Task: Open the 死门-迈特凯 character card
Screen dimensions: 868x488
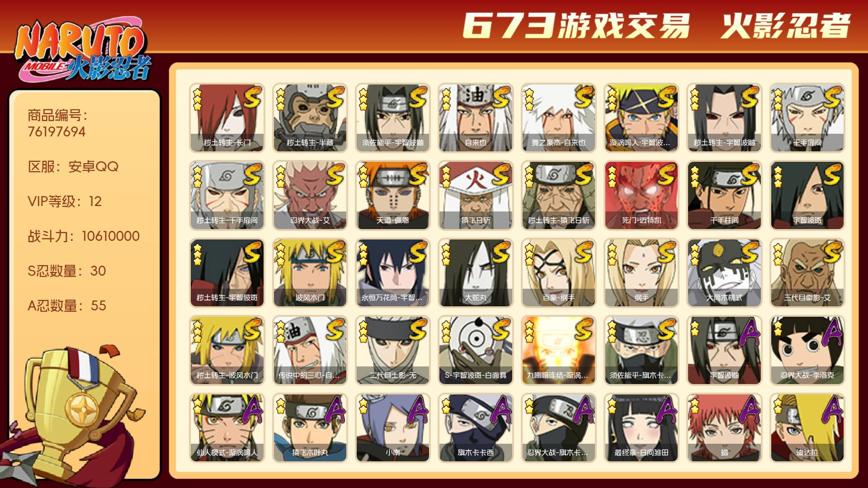Action: pos(641,196)
